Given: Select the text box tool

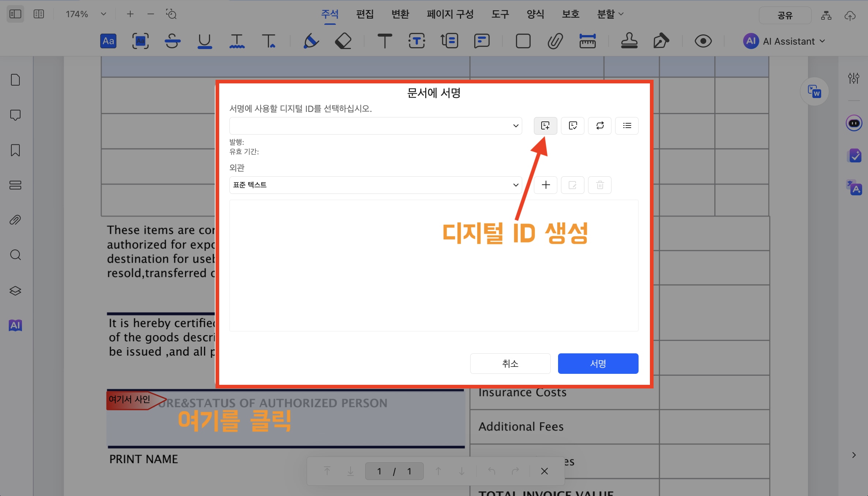Looking at the screenshot, I should (x=417, y=41).
